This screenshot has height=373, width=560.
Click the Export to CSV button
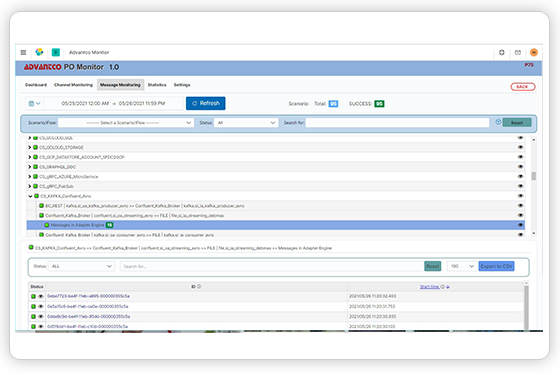[496, 266]
